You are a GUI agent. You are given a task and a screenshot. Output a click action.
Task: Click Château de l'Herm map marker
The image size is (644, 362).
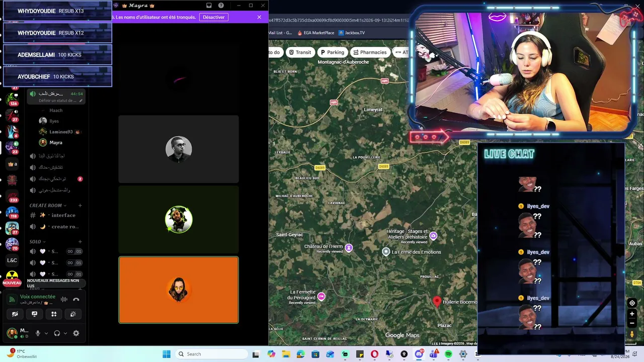(x=349, y=248)
